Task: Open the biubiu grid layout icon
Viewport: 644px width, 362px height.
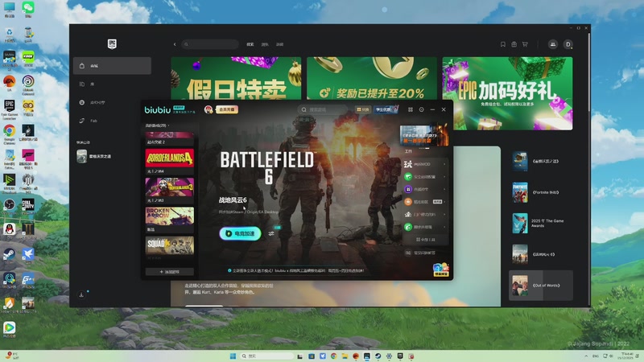Action: [411, 109]
